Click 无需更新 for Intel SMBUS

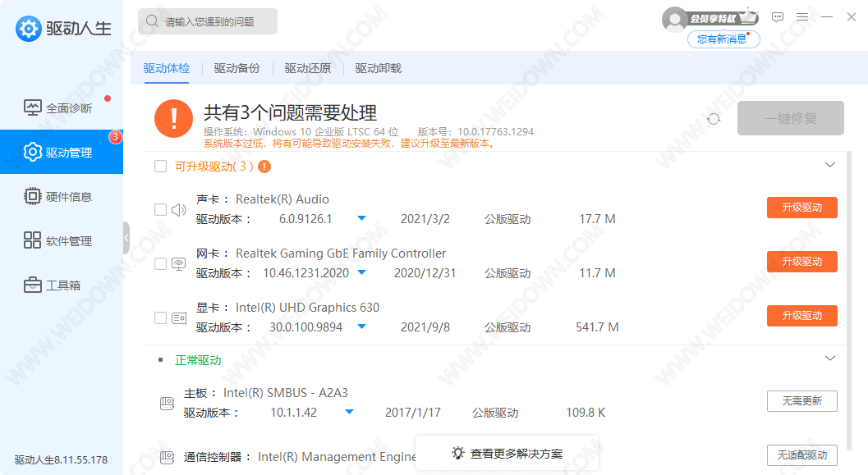click(x=802, y=401)
